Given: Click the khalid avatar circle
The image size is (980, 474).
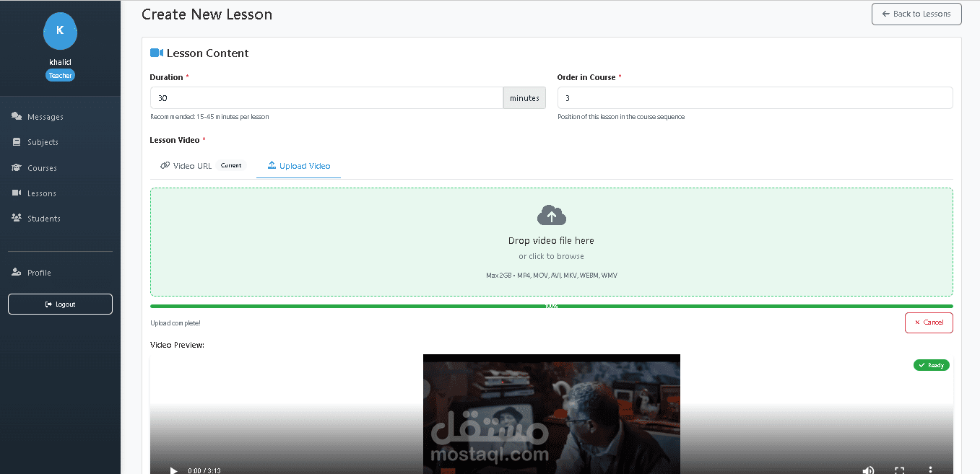Looking at the screenshot, I should (x=60, y=31).
